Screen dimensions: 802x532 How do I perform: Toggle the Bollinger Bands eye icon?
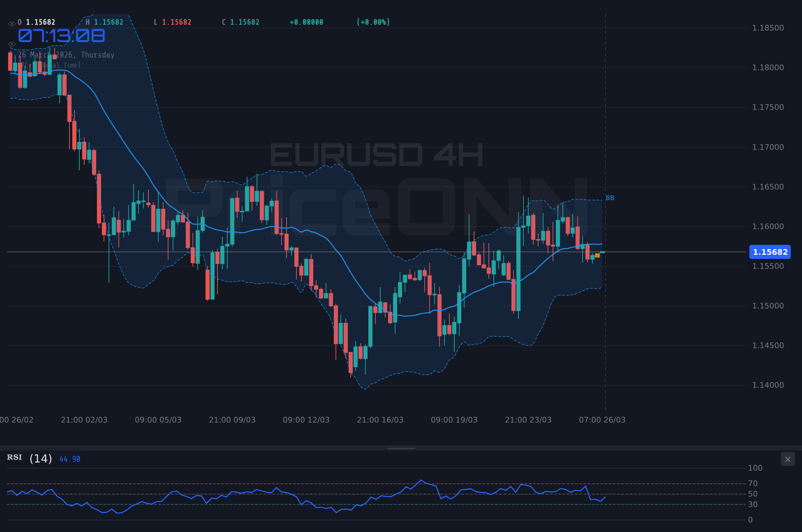pyautogui.click(x=12, y=44)
